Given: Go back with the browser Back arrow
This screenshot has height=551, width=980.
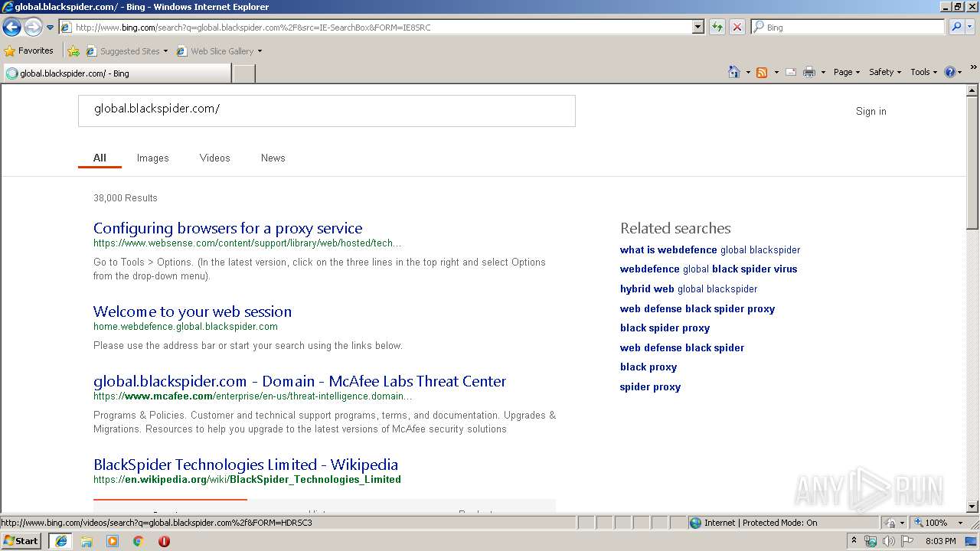Looking at the screenshot, I should tap(11, 28).
